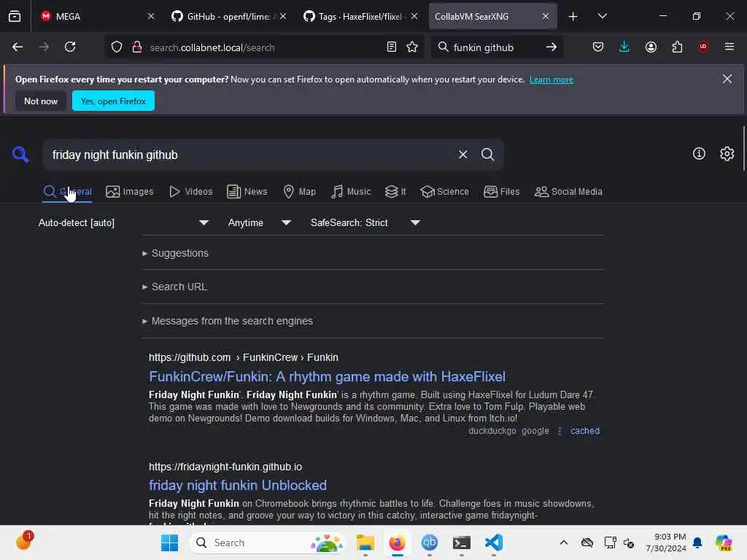
Task: Open Visual Studio Code from taskbar
Action: (x=494, y=542)
